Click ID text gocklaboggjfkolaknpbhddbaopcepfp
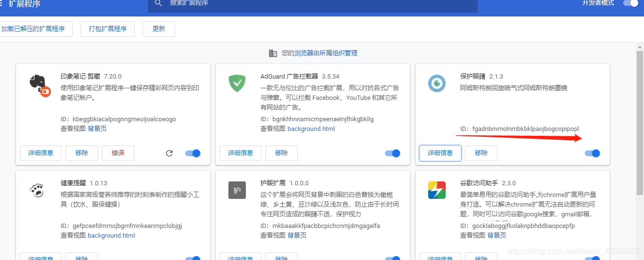Viewport: 644px width, 260px height. pyautogui.click(x=524, y=226)
